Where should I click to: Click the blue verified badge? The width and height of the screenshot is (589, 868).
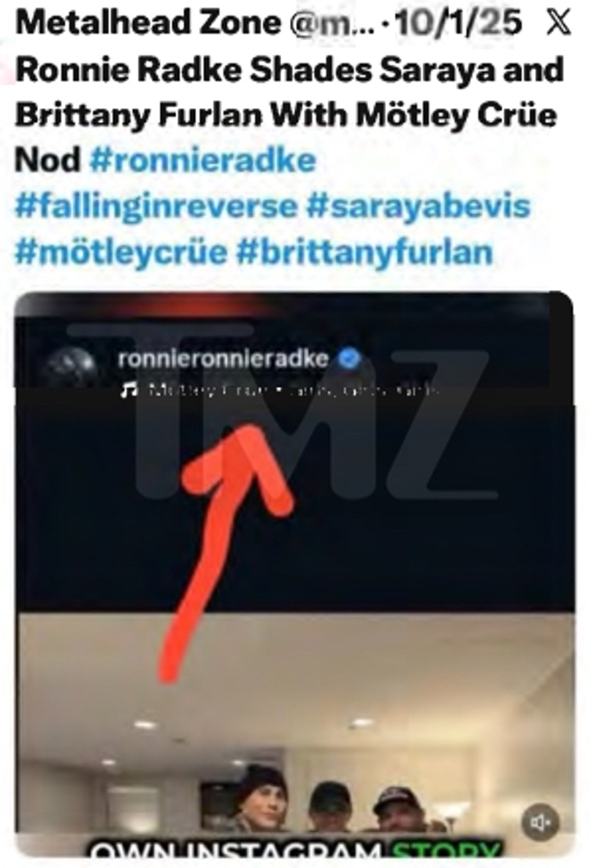tap(349, 359)
